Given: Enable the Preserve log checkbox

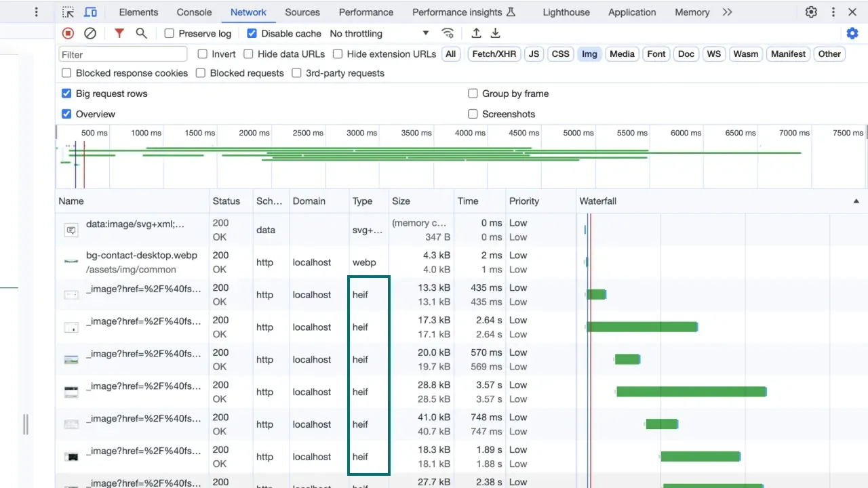Looking at the screenshot, I should coord(170,33).
